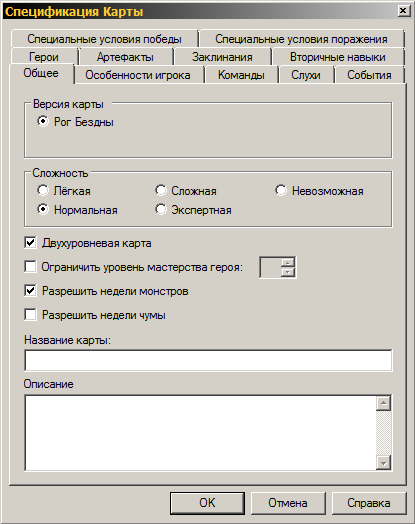Screen dimensions: 415x524
Task: Switch to Особенности игрока tab
Action: 138,75
